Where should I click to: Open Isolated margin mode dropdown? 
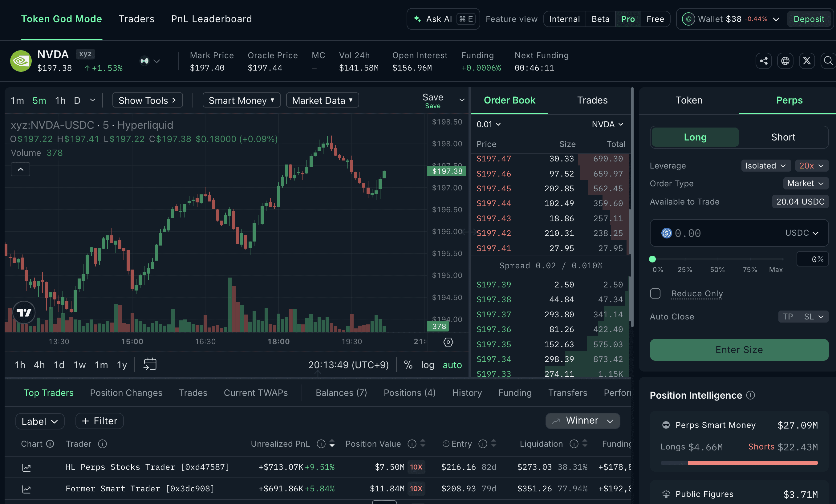point(766,166)
